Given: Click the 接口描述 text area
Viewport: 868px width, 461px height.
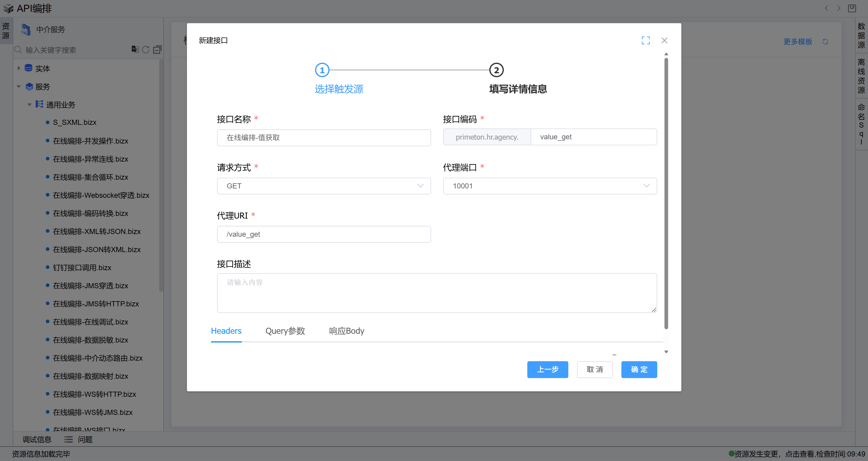Looking at the screenshot, I should click(437, 292).
